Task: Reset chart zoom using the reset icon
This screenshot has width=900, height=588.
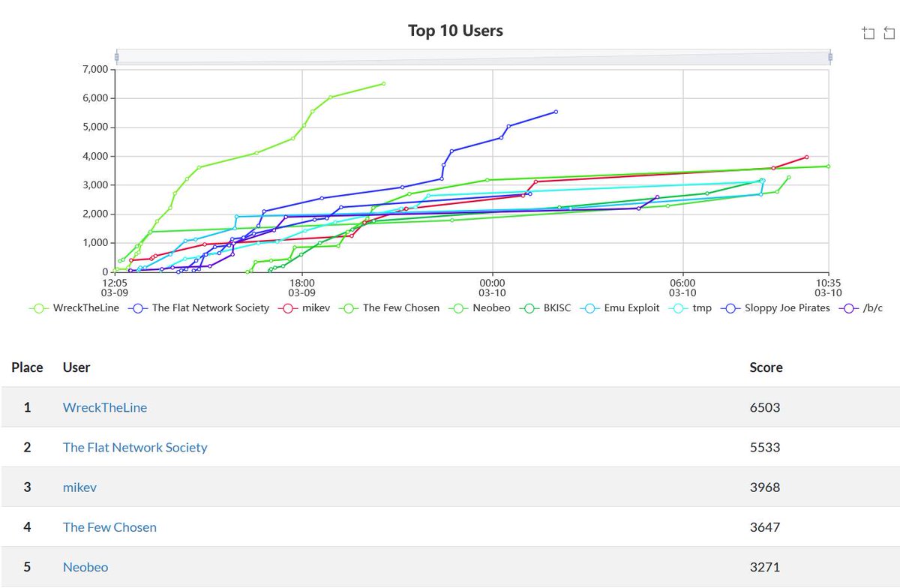Action: (x=889, y=32)
